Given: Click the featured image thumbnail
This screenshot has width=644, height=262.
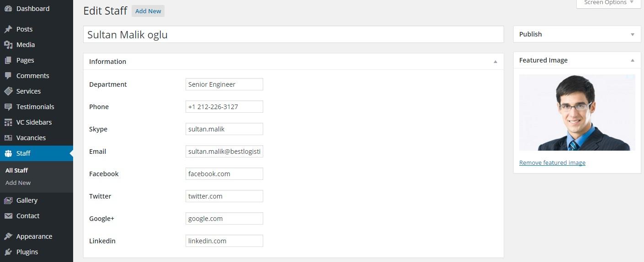Looking at the screenshot, I should click(x=577, y=112).
